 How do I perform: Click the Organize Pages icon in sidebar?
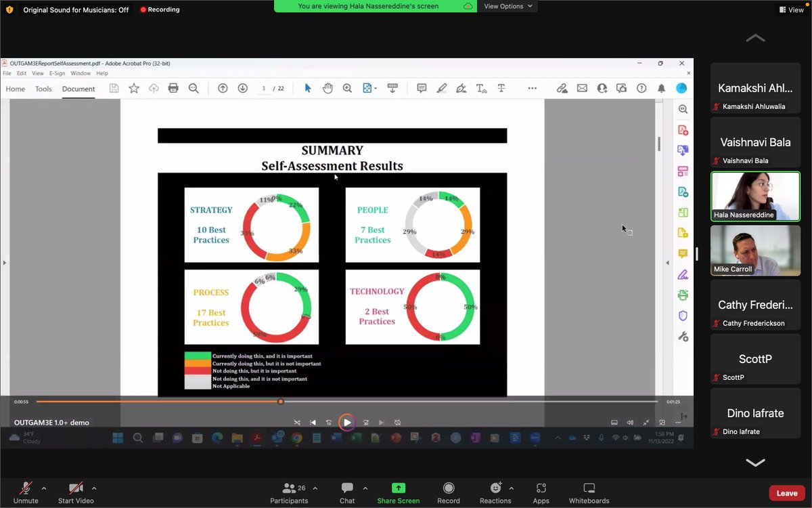point(683,171)
